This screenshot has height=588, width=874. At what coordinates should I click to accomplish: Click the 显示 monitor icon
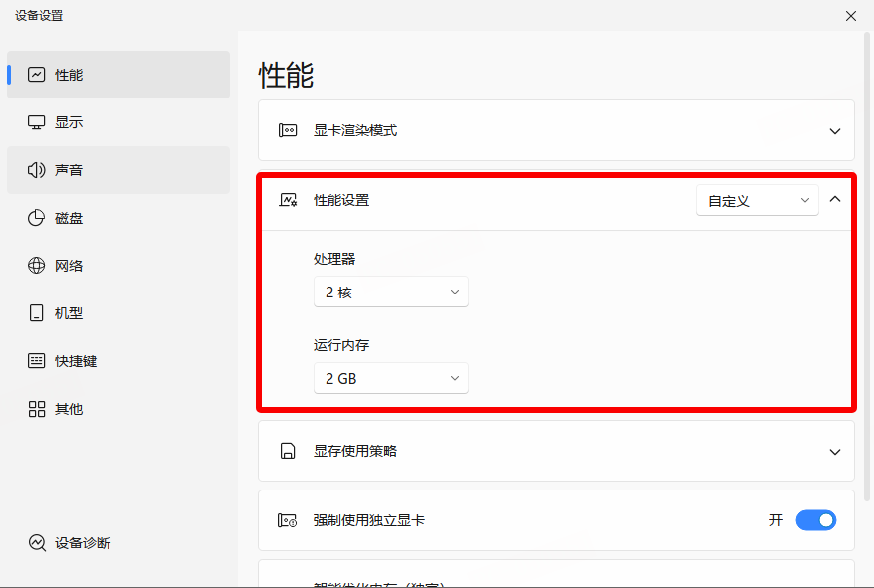coord(37,122)
